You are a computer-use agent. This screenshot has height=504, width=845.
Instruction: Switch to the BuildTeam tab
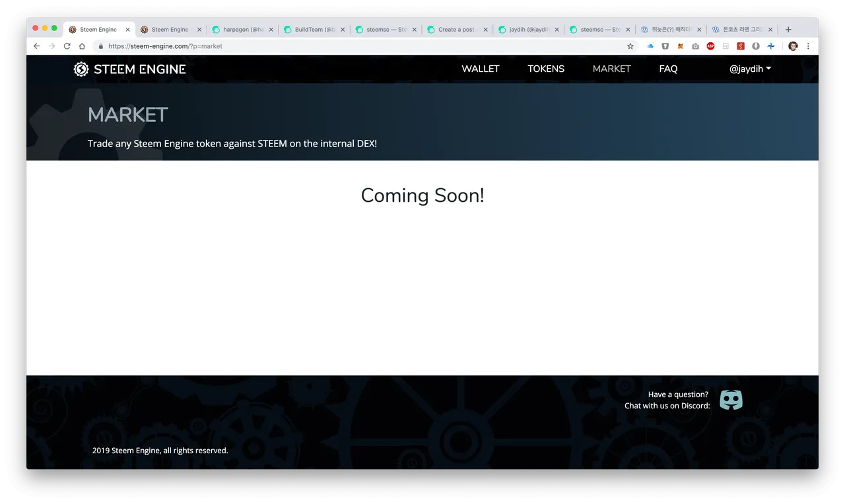[314, 30]
